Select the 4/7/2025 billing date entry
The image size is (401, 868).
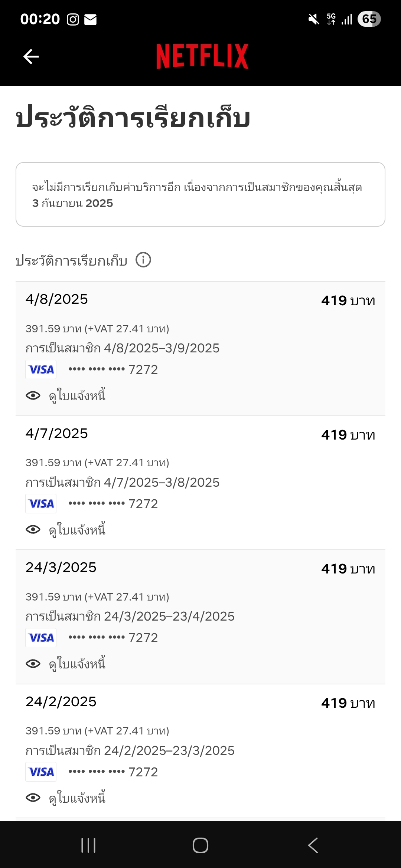pos(57,433)
